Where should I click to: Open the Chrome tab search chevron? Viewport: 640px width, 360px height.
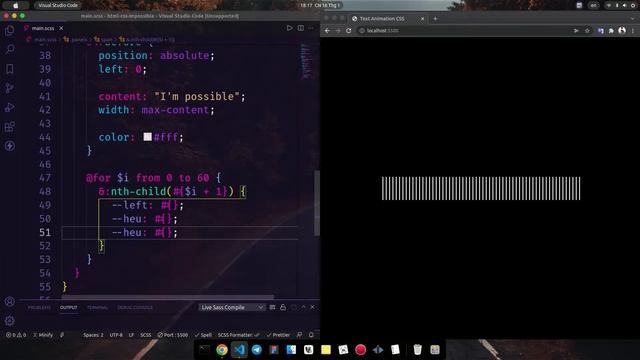(633, 19)
